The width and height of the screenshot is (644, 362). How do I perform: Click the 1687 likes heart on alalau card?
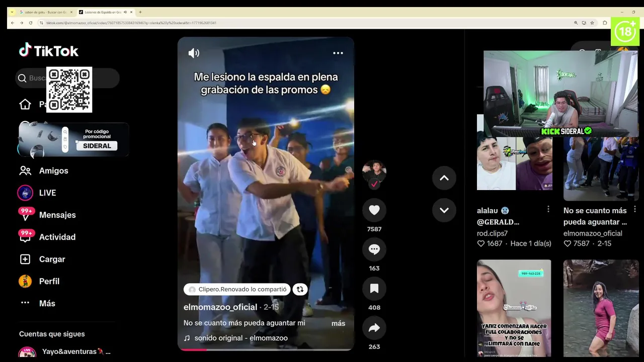pyautogui.click(x=480, y=243)
